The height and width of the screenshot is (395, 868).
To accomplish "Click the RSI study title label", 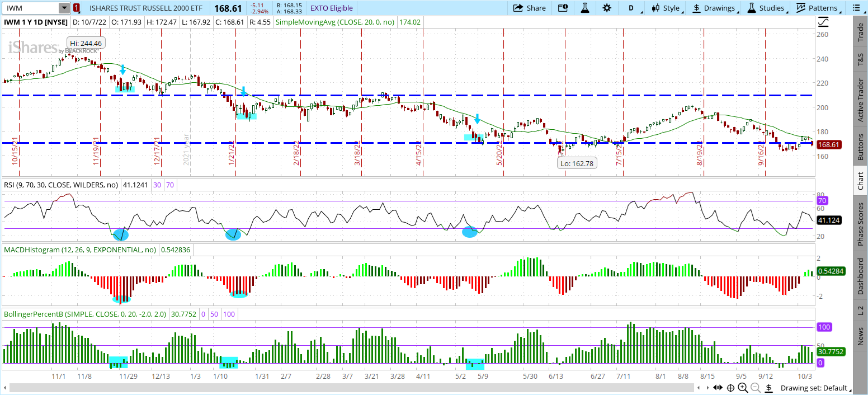I will 62,184.
